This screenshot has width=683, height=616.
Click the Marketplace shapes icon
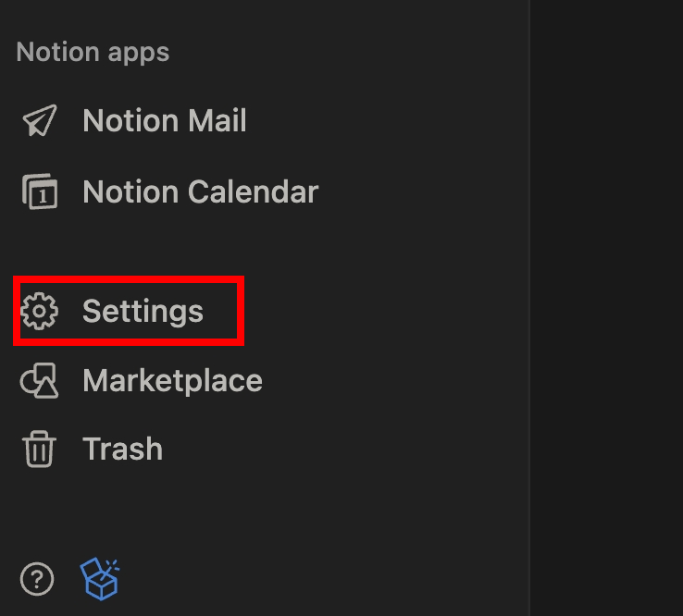tap(39, 381)
